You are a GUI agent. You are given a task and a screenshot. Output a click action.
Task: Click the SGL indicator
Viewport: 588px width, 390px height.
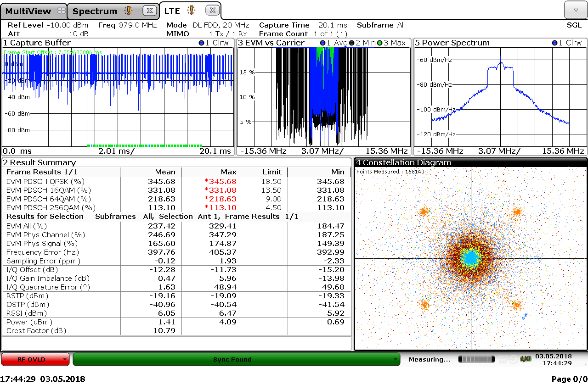point(574,25)
